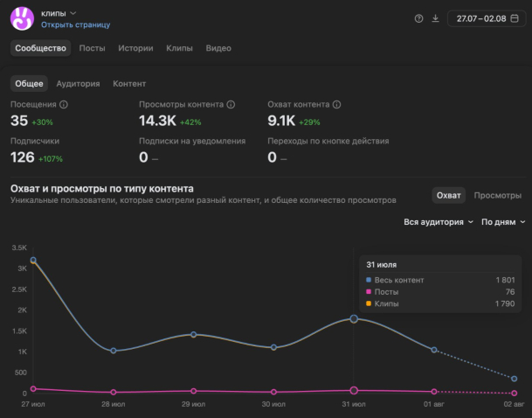Download statistics with the export icon
The height and width of the screenshot is (418, 532).
pyautogui.click(x=435, y=18)
